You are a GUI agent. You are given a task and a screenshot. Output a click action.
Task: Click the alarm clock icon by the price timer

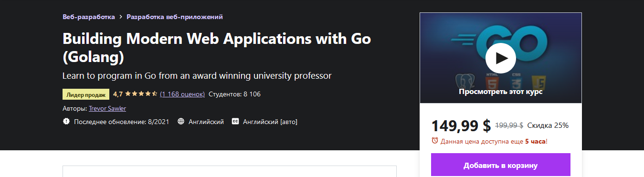[435, 141]
